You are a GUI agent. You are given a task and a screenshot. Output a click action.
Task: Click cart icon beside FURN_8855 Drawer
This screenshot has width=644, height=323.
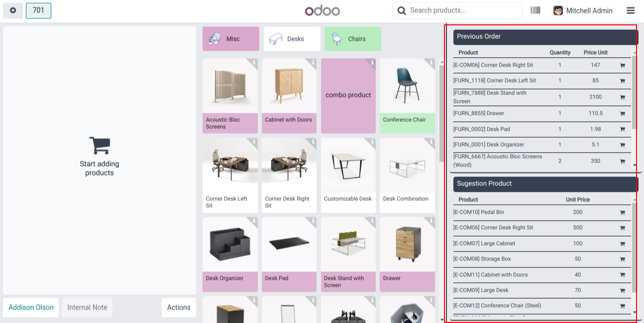622,114
